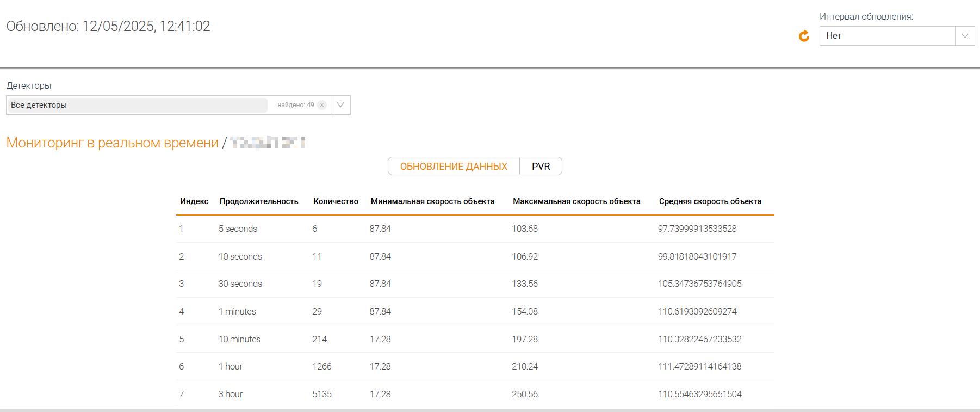Image resolution: width=980 pixels, height=412 pixels.
Task: Click Максимальная скорость объекта column header
Action: click(x=576, y=201)
